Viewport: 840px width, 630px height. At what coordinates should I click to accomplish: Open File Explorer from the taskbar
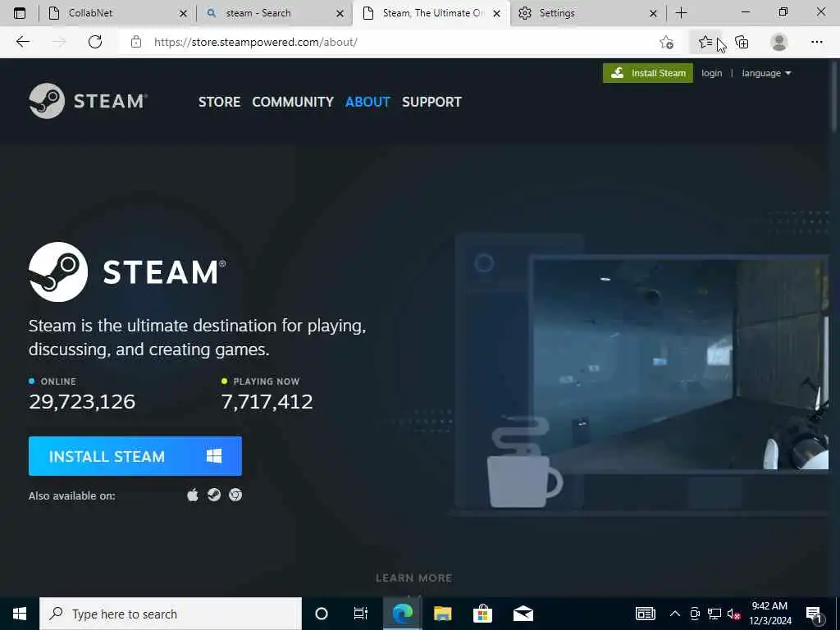(x=442, y=614)
